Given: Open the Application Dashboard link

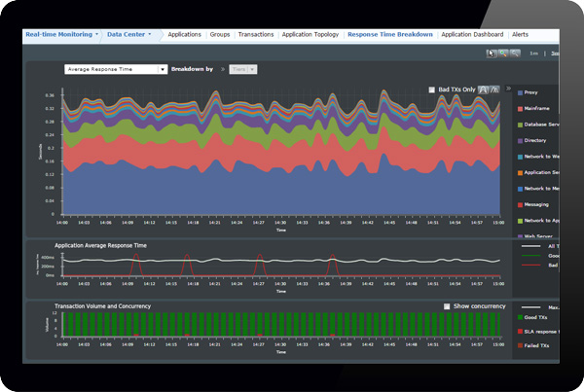Looking at the screenshot, I should point(472,34).
